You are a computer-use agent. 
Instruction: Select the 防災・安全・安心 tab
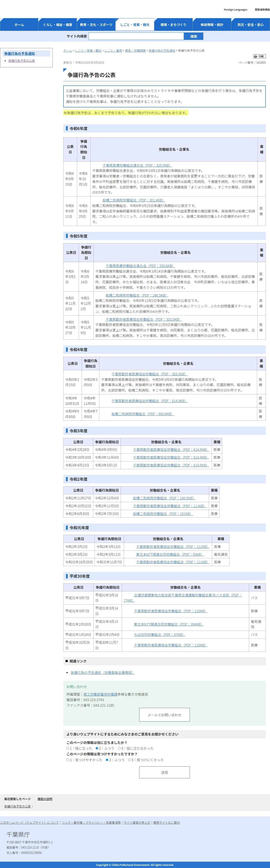[x=251, y=25]
